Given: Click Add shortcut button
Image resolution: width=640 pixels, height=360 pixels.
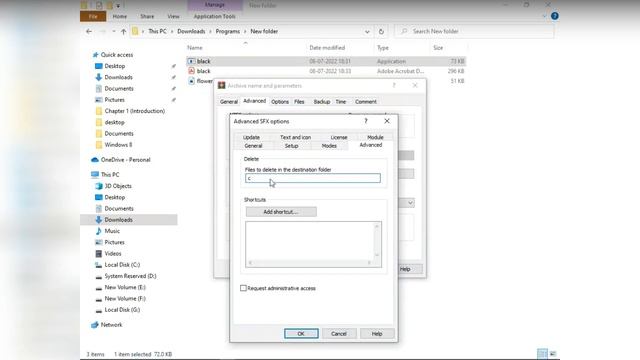Looking at the screenshot, I should tap(281, 212).
